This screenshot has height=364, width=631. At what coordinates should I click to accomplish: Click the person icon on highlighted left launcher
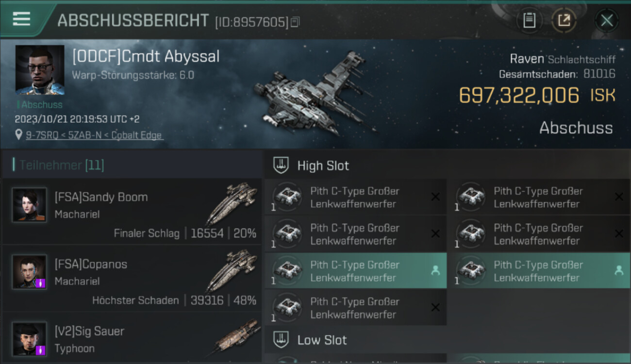435,271
